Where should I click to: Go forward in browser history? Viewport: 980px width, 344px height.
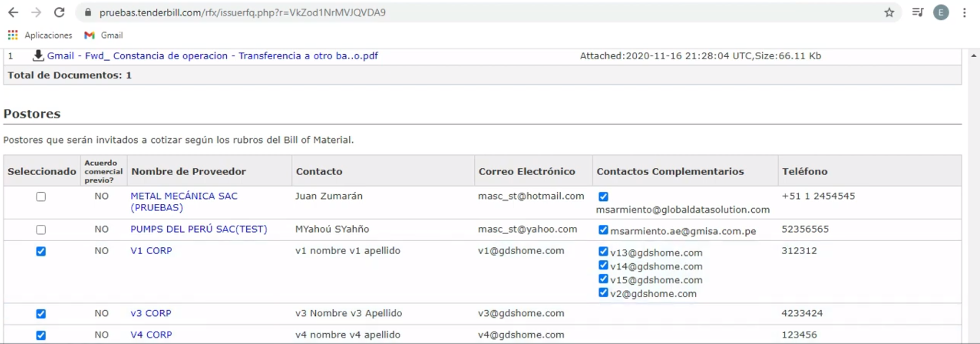[36, 12]
